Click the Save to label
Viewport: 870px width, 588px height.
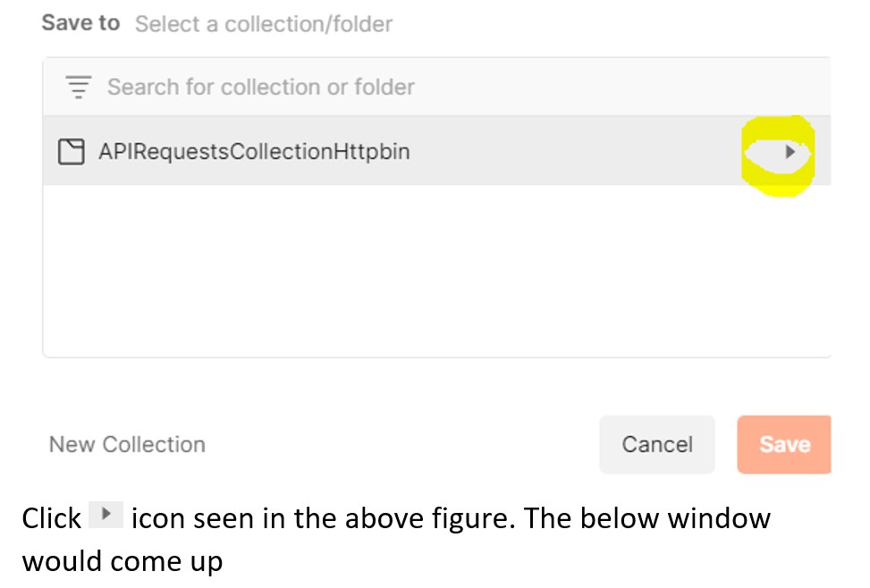point(80,23)
